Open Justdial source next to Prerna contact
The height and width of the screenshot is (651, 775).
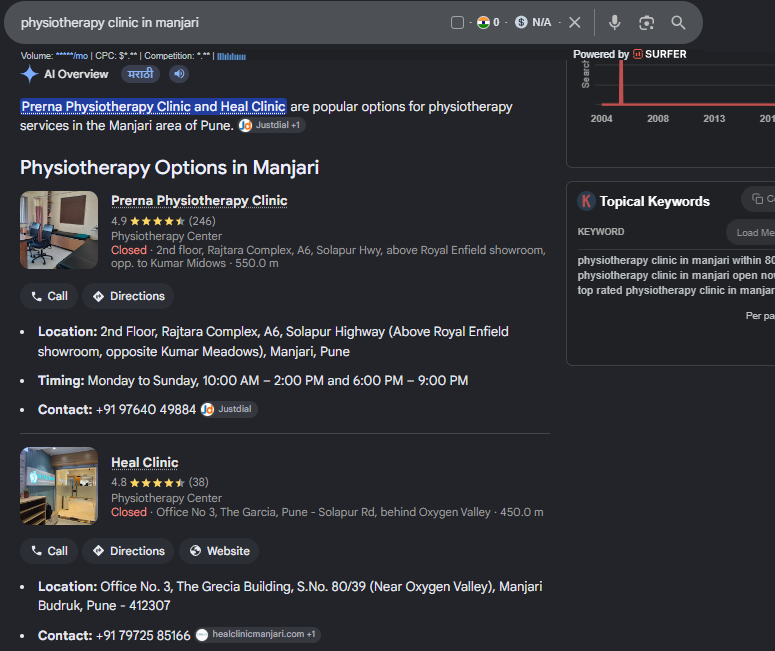229,409
